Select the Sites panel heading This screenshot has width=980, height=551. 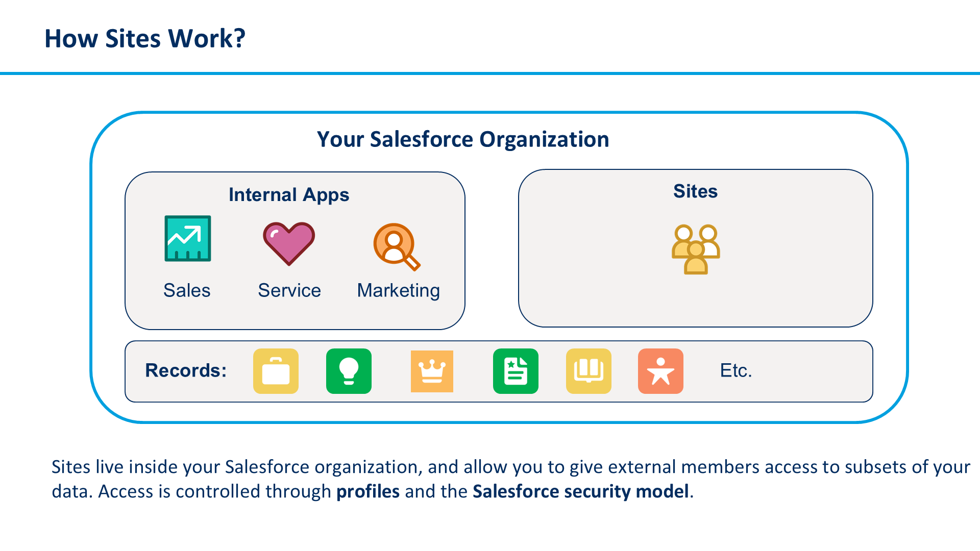695,191
